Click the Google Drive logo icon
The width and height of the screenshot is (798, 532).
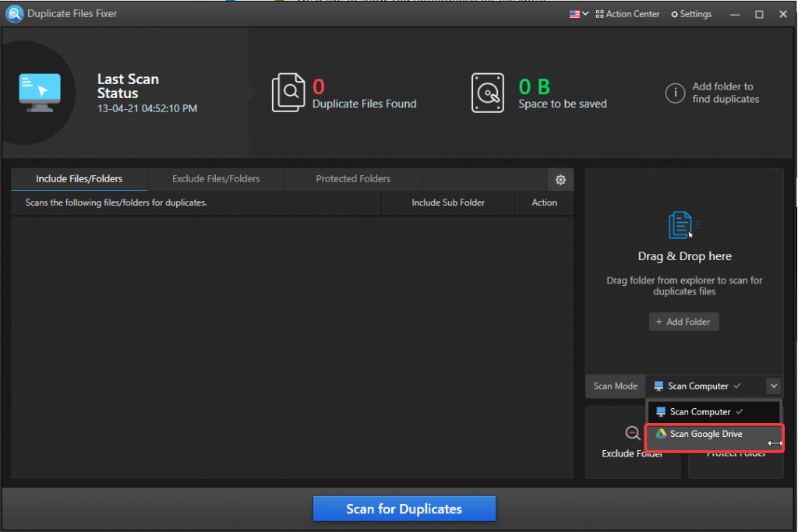[x=661, y=434]
